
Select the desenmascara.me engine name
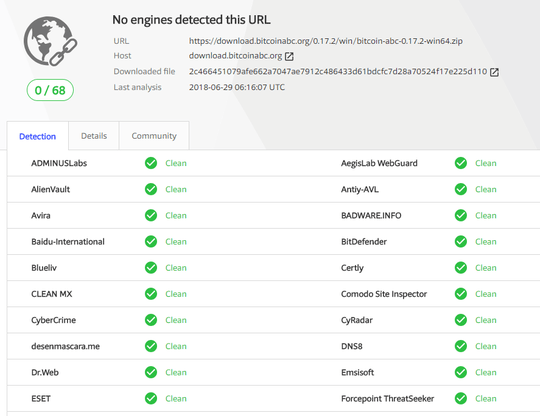click(65, 346)
